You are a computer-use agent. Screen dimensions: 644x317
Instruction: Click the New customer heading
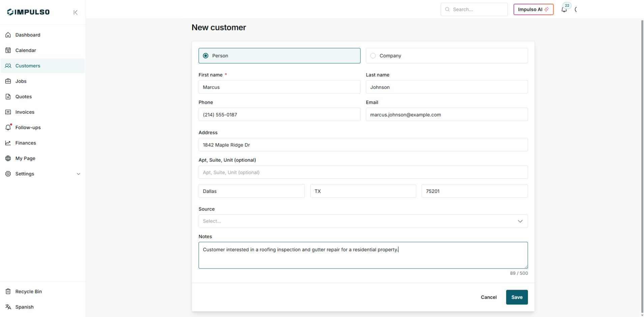pyautogui.click(x=219, y=28)
